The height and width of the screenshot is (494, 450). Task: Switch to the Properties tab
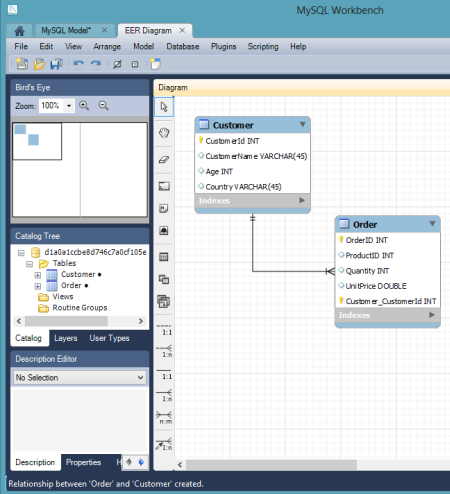click(x=83, y=462)
